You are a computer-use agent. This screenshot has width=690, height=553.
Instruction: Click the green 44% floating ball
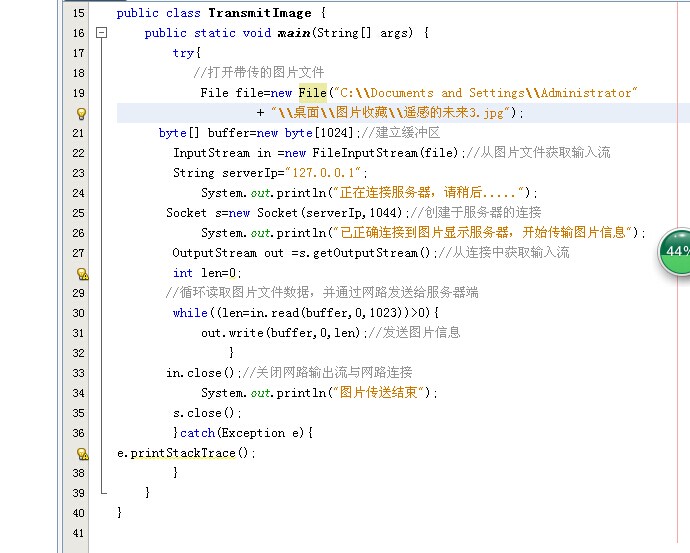tap(674, 252)
